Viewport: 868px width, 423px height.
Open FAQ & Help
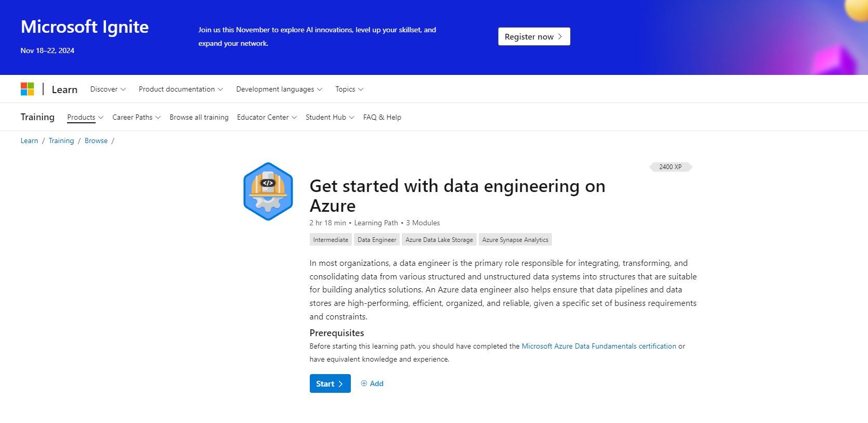[382, 117]
